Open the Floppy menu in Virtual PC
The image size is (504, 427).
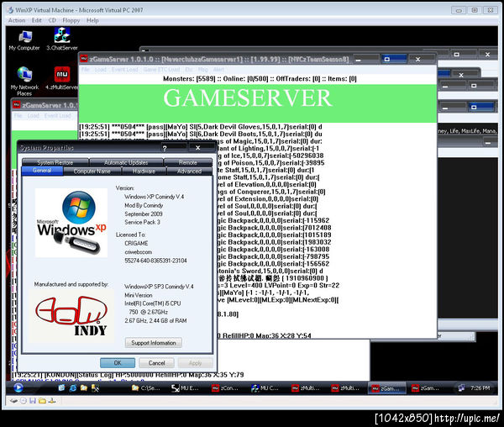coord(71,20)
